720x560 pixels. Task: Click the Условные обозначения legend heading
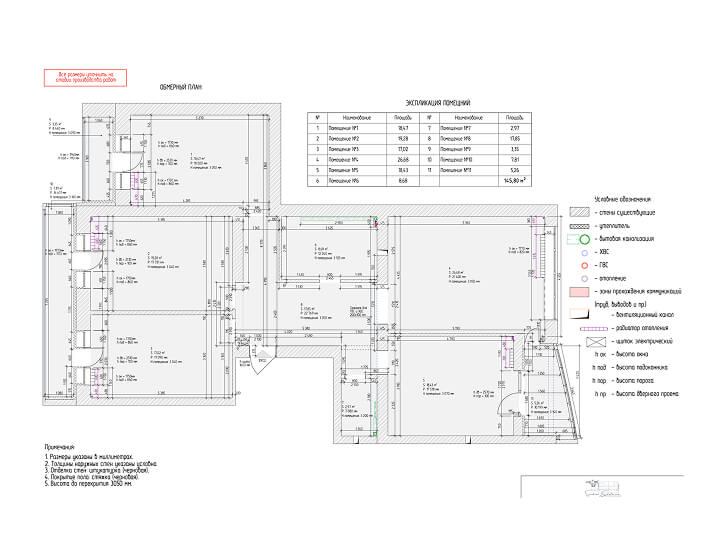click(623, 199)
